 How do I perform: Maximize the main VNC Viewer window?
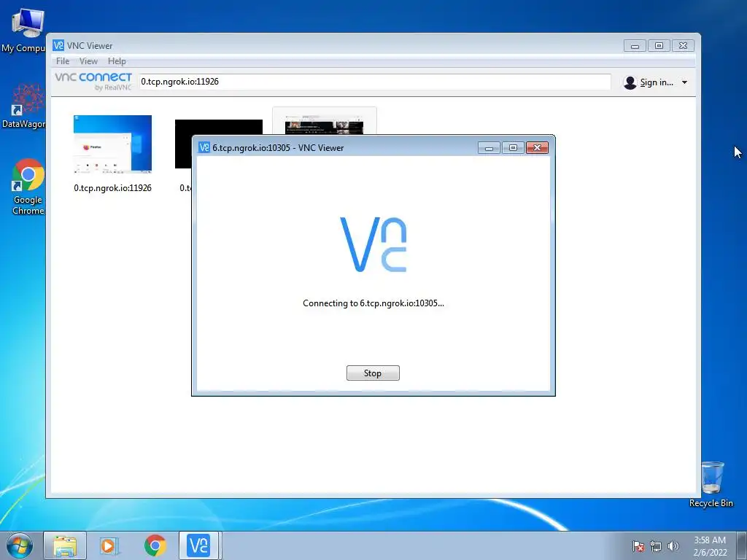click(x=659, y=46)
